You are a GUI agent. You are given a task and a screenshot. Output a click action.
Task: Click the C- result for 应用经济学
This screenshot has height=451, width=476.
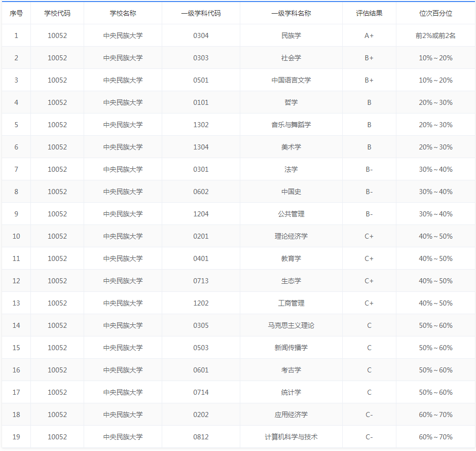[369, 415]
